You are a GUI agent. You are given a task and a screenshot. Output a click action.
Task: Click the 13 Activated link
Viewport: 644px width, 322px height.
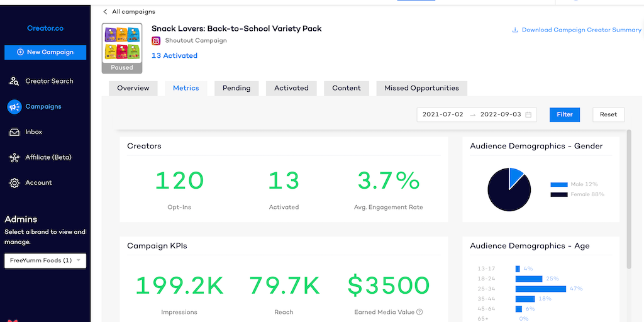[174, 55]
